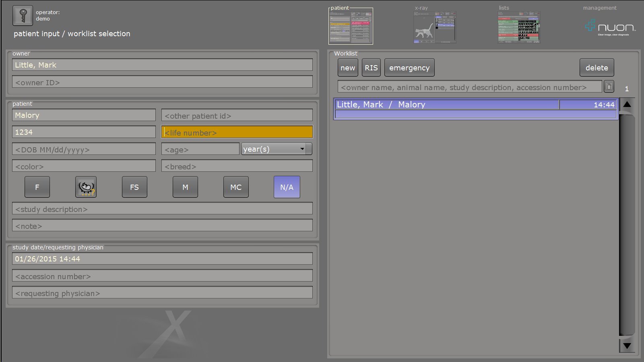Select FS spayed female option
This screenshot has height=362, width=644.
click(x=134, y=187)
